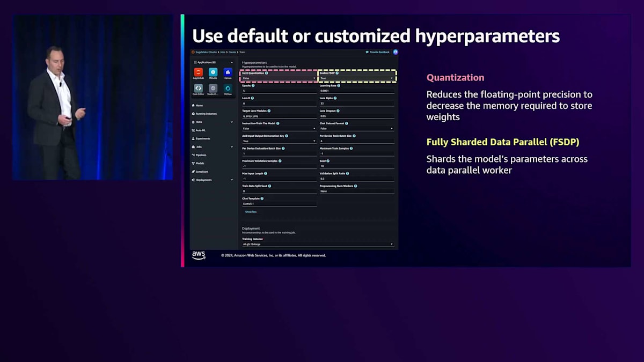The height and width of the screenshot is (362, 644).
Task: Click the Enable FSDP help icon
Action: click(338, 72)
